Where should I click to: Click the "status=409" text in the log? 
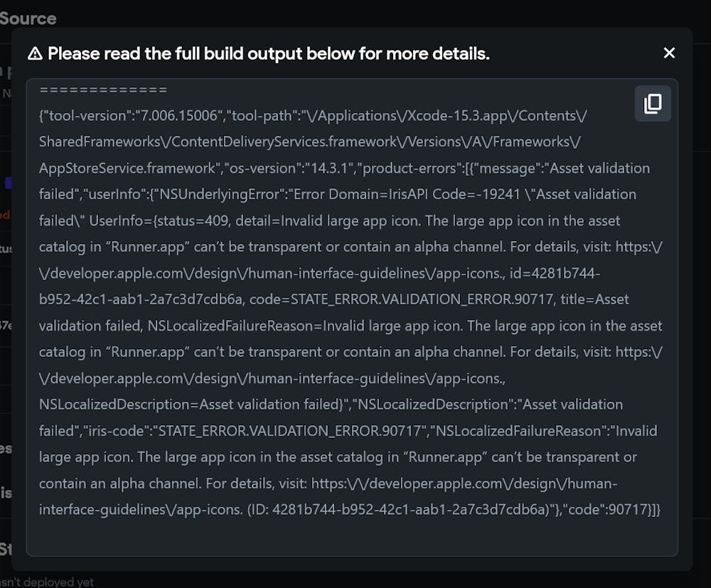tap(192, 220)
